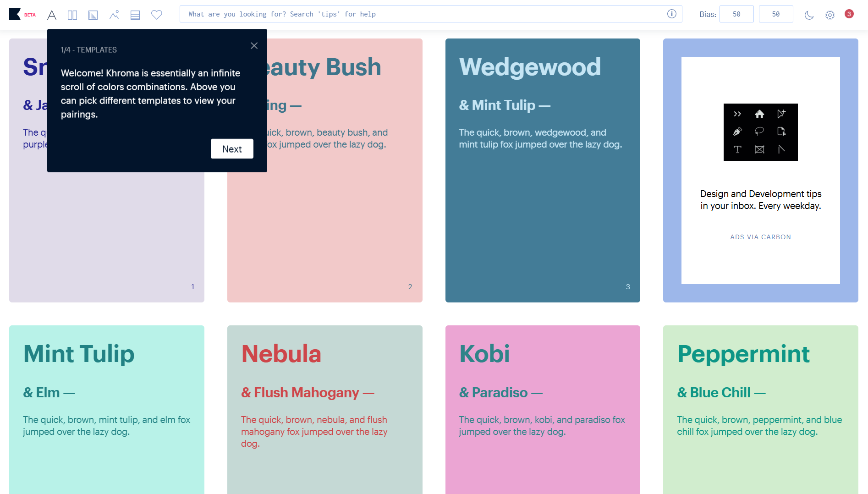Image resolution: width=868 pixels, height=494 pixels.
Task: Click card number 2 on the pink card
Action: click(x=410, y=287)
